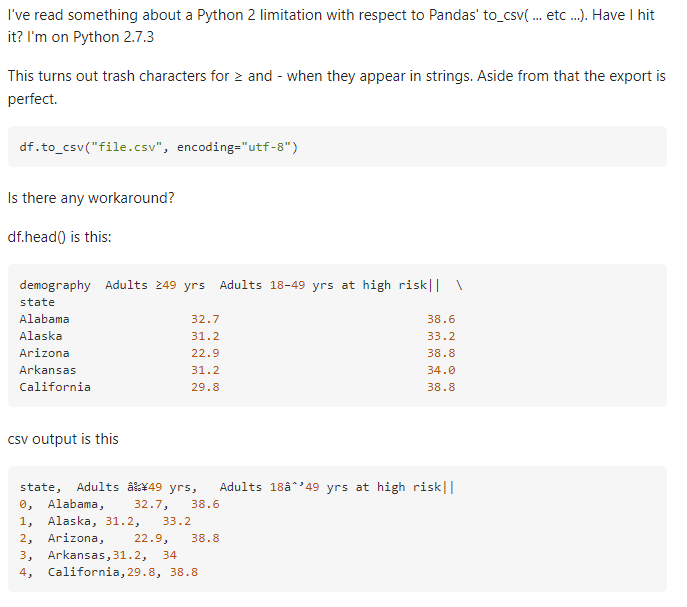Click the Arkansas 34.0 value
Screen dimensions: 687x607
point(441,370)
